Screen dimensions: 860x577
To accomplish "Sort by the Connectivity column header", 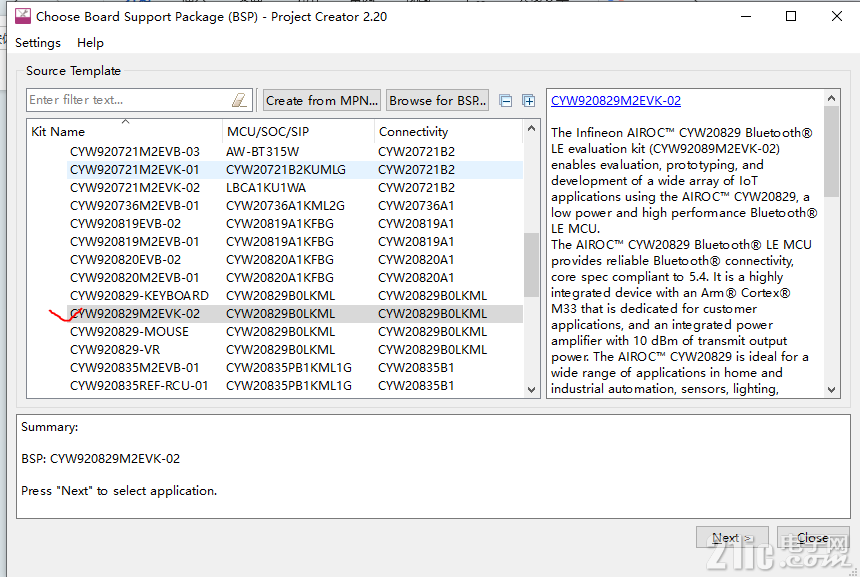I will pyautogui.click(x=449, y=132).
